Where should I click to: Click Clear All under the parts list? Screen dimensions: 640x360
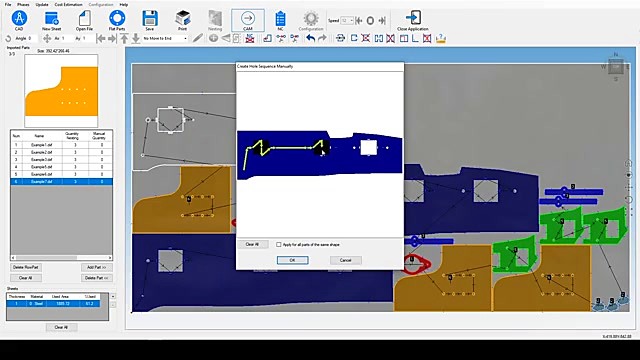(x=25, y=278)
